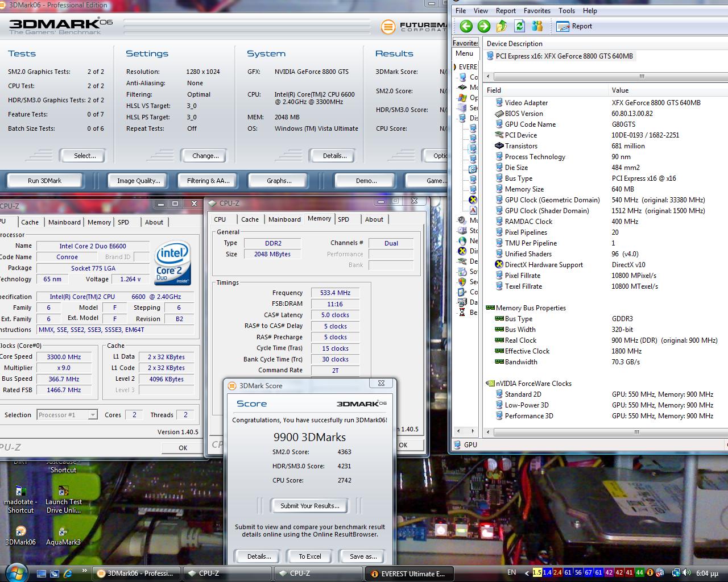Launch the 3DMark06 Demo
Image resolution: width=728 pixels, height=582 pixels.
366,181
